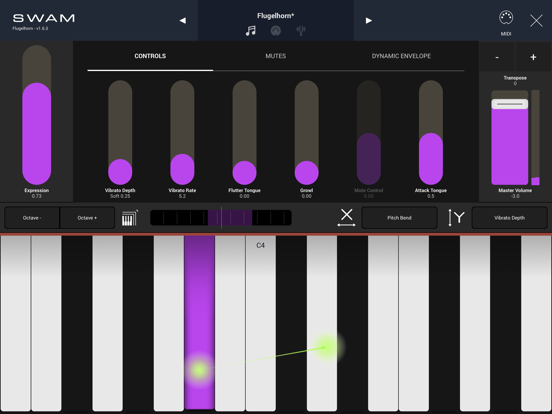Image resolution: width=552 pixels, height=414 pixels.
Task: Adjust the Expression slider
Action: coord(37,115)
